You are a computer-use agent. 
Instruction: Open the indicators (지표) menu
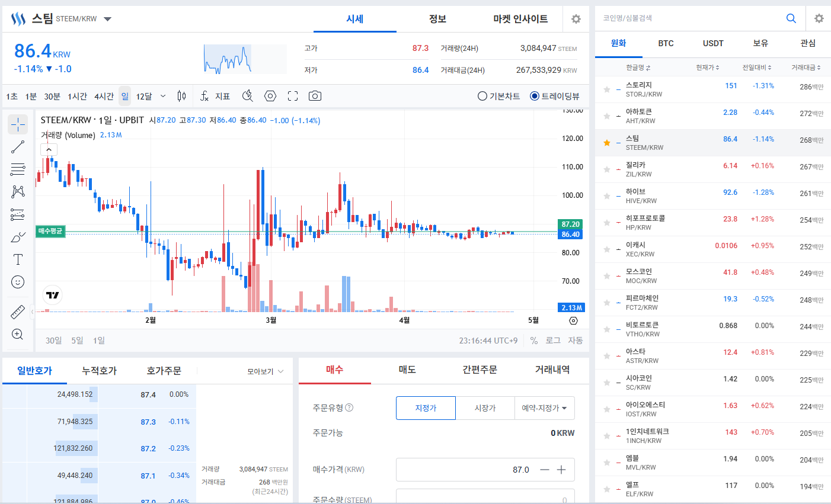215,96
